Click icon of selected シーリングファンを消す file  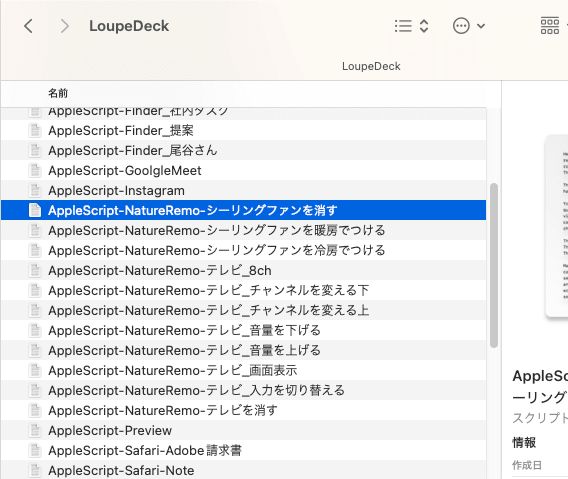pyautogui.click(x=35, y=210)
